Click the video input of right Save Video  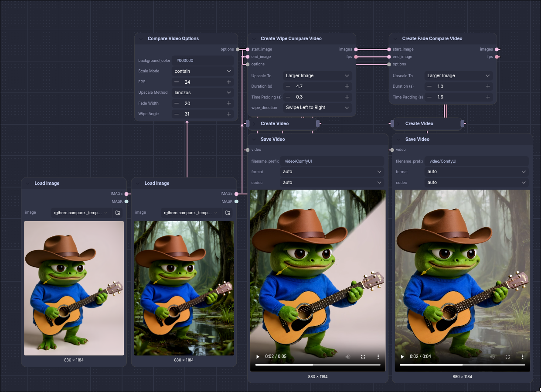392,150
